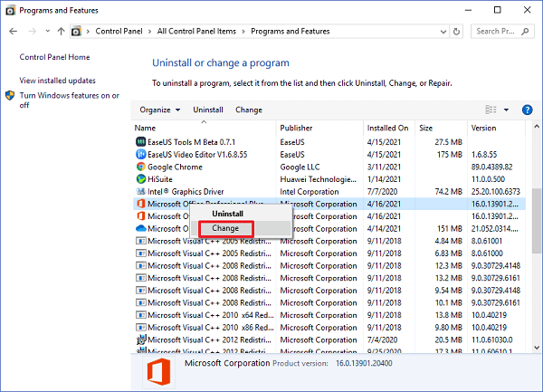Open recent locations dropdown arrow
Viewport: 543px width, 392px height.
(x=47, y=32)
